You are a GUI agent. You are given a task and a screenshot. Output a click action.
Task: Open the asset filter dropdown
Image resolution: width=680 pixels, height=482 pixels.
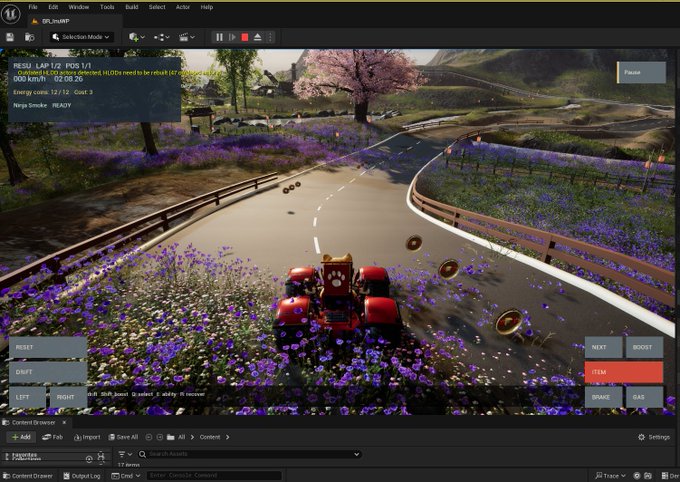coord(125,454)
